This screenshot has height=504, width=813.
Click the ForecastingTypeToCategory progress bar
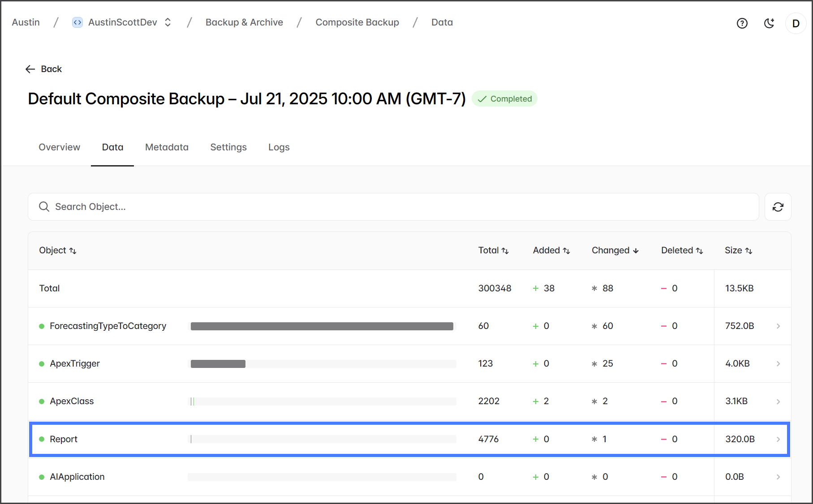[x=322, y=326]
